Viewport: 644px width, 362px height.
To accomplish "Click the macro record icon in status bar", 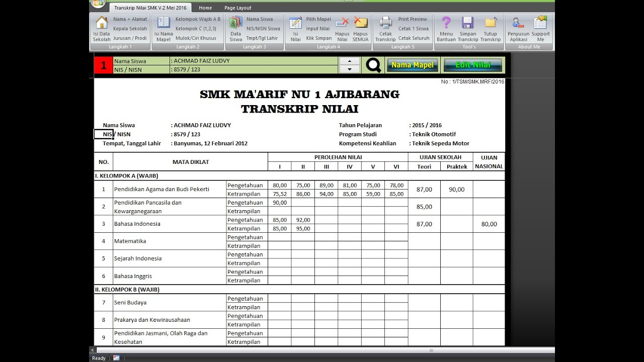I will click(116, 358).
